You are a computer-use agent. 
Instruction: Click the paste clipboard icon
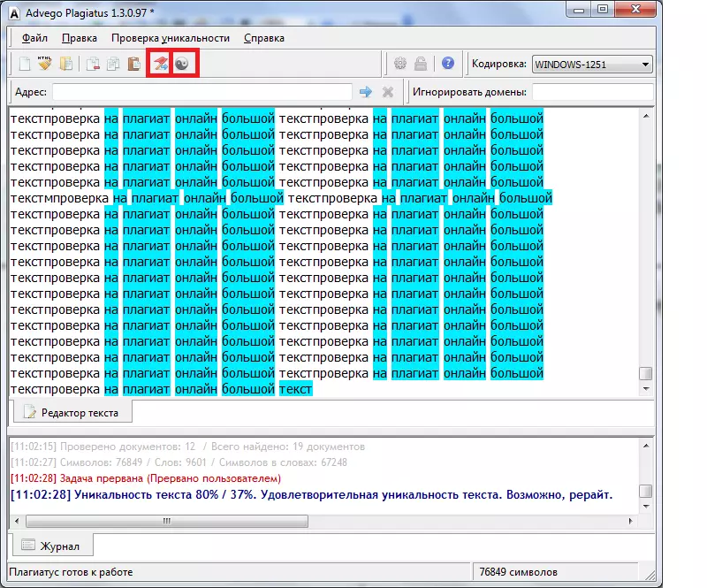(x=133, y=64)
